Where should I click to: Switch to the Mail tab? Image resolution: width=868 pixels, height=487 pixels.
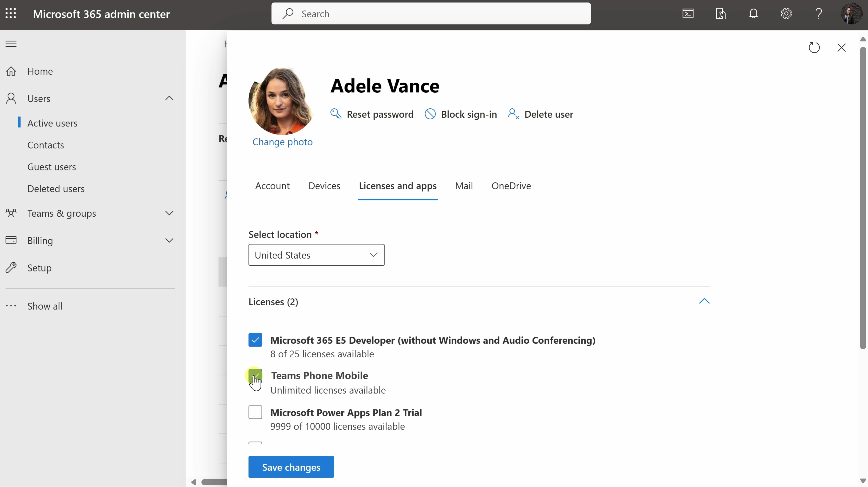[464, 186]
